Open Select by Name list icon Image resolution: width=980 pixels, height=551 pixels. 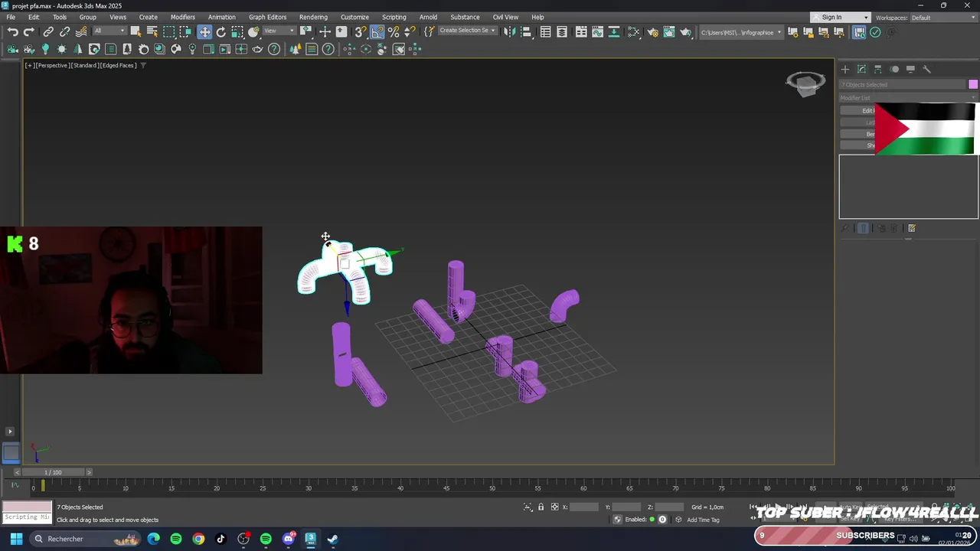pyautogui.click(x=152, y=31)
